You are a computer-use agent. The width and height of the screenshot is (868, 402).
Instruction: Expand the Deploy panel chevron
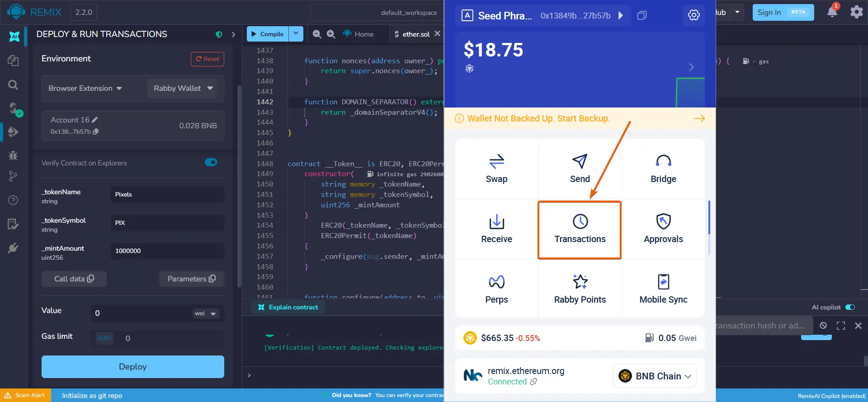click(233, 34)
